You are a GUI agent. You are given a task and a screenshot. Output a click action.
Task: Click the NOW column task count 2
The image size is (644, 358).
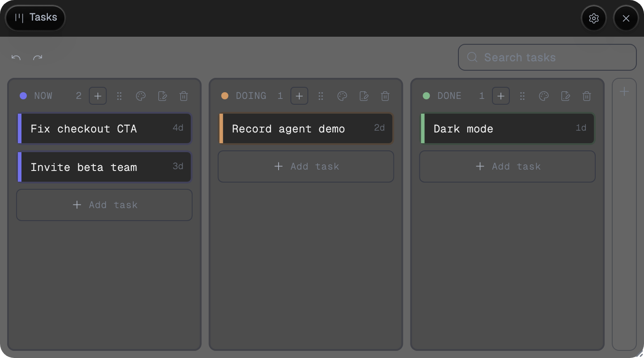(79, 96)
